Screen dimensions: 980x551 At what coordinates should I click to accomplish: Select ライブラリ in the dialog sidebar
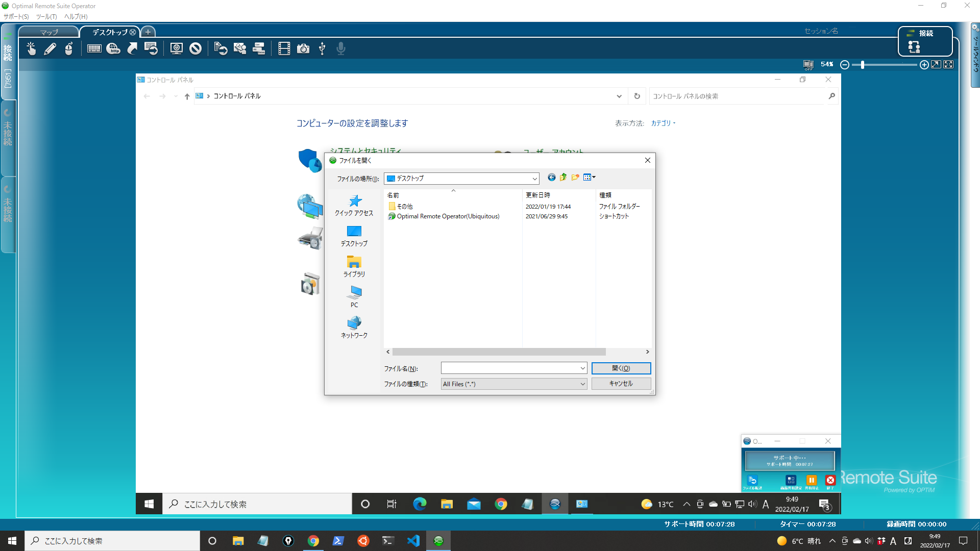(354, 266)
